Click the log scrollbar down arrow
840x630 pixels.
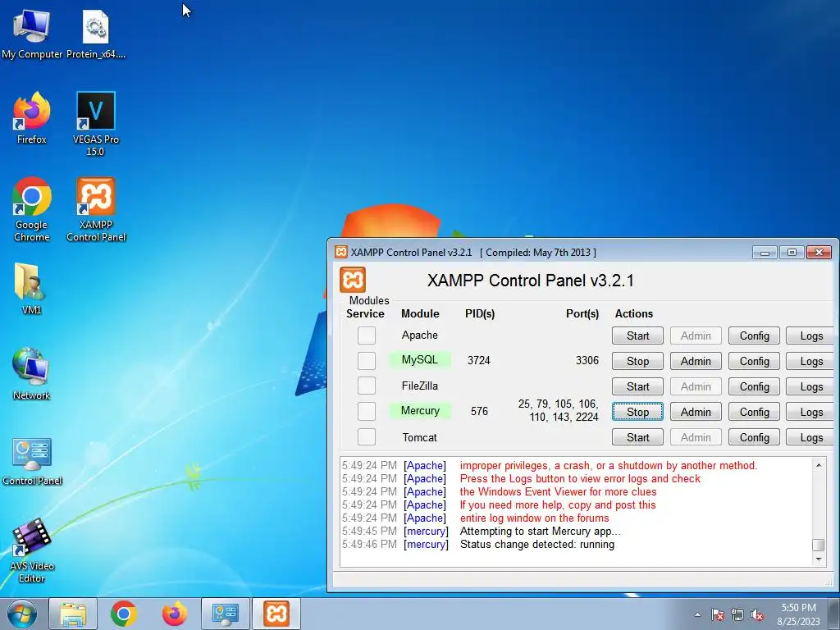click(x=819, y=559)
